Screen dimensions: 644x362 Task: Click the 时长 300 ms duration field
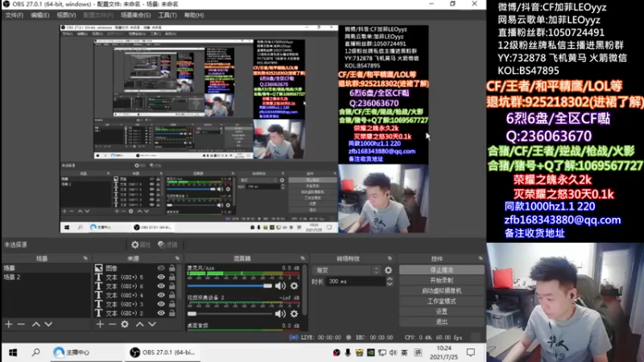click(x=356, y=282)
